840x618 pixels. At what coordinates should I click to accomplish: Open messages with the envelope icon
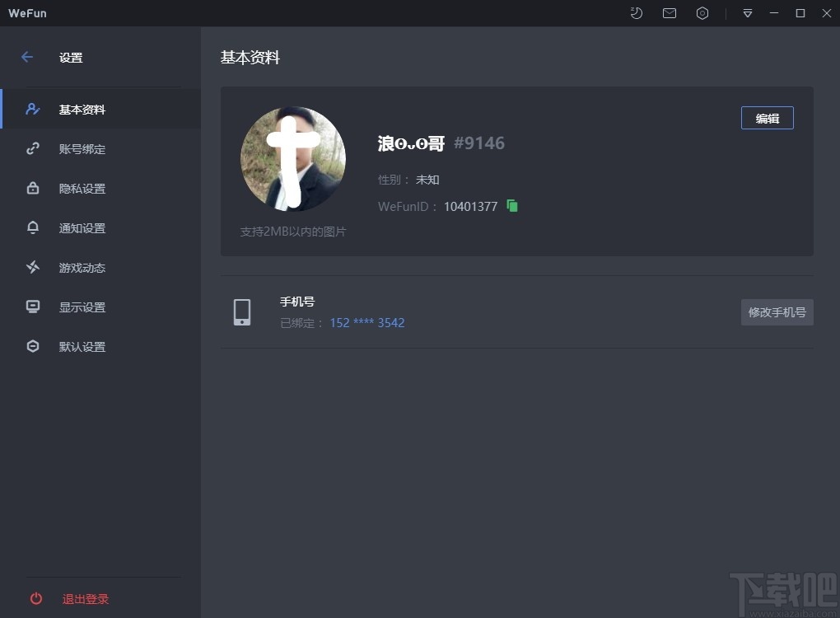(x=669, y=13)
